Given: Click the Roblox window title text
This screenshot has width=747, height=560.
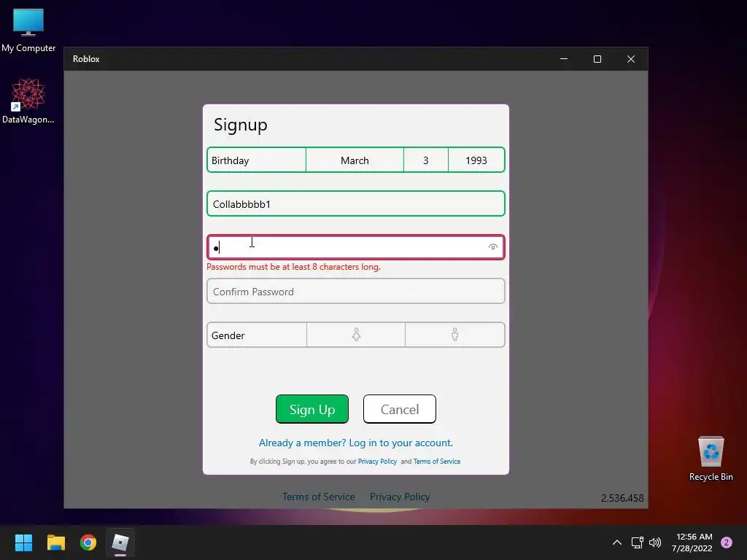Looking at the screenshot, I should point(86,59).
